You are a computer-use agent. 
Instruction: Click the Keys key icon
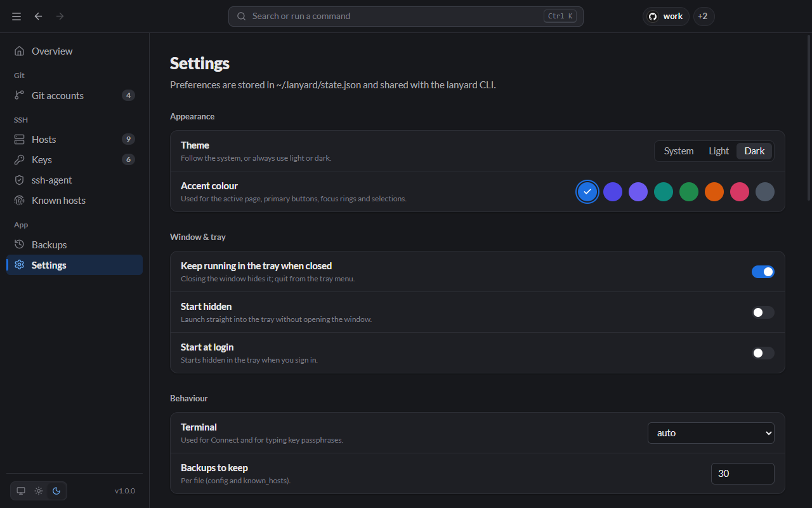click(20, 160)
